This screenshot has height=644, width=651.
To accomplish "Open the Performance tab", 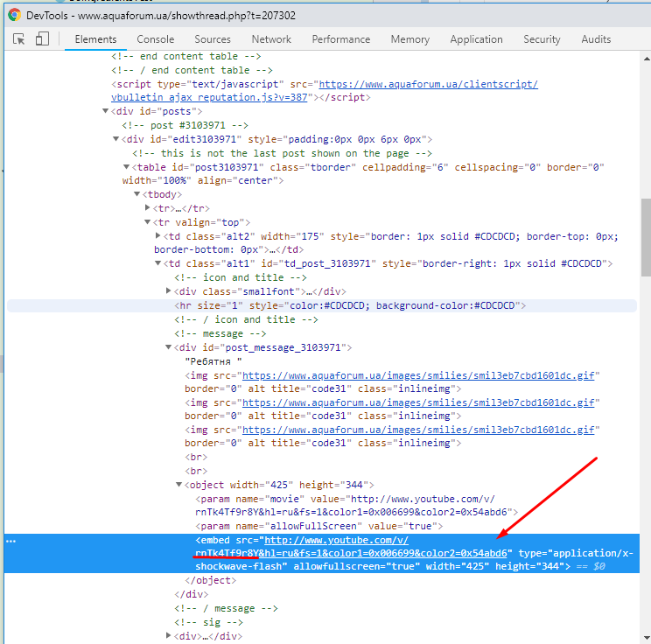I will [x=340, y=39].
